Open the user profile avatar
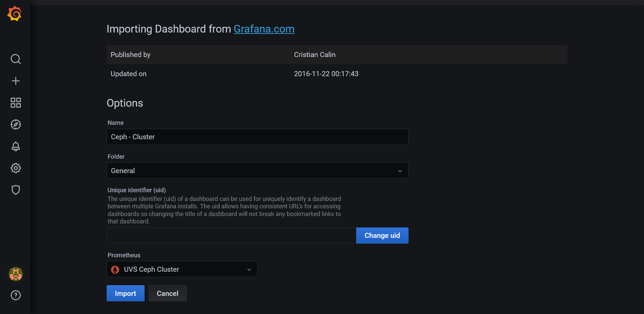The width and height of the screenshot is (644, 314). (x=16, y=274)
